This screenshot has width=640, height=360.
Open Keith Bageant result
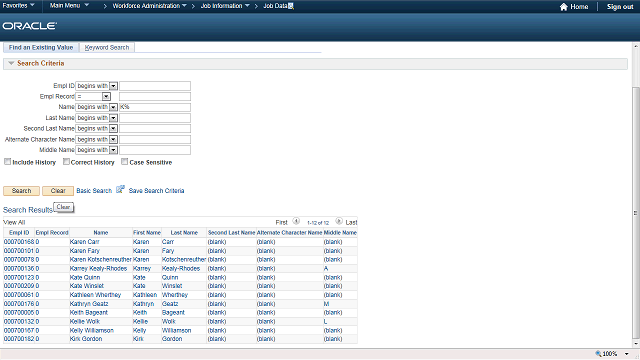point(89,313)
